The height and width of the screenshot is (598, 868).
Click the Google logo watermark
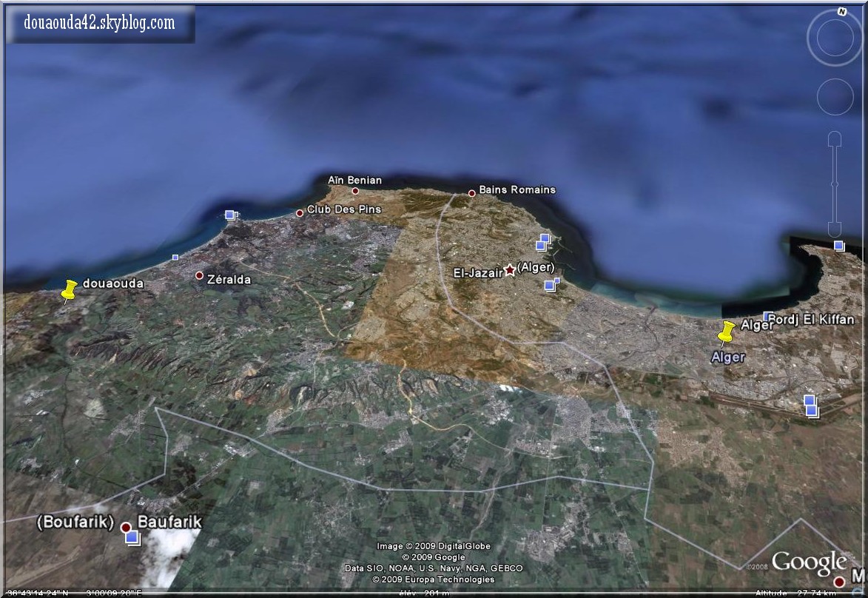click(808, 563)
